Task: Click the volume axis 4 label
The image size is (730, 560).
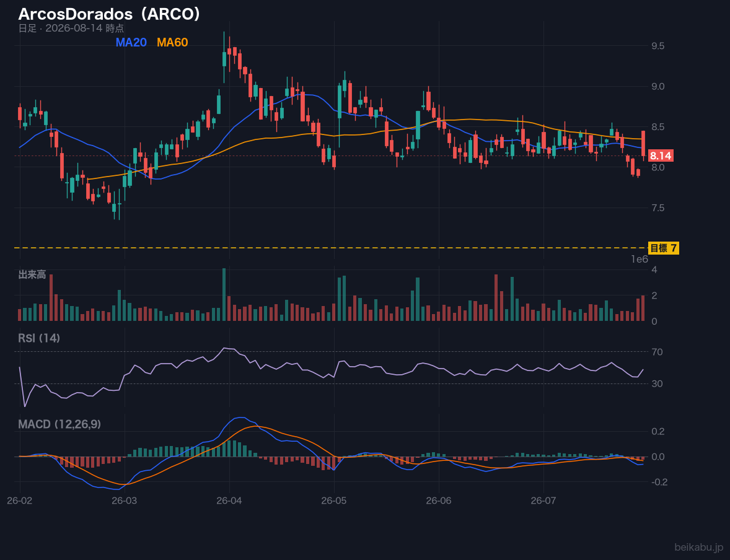Action: 654,269
